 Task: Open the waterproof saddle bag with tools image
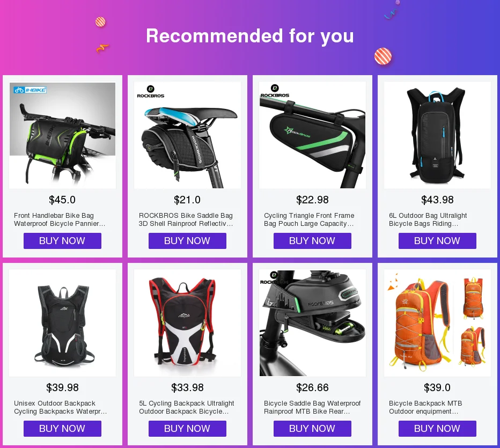pyautogui.click(x=312, y=323)
